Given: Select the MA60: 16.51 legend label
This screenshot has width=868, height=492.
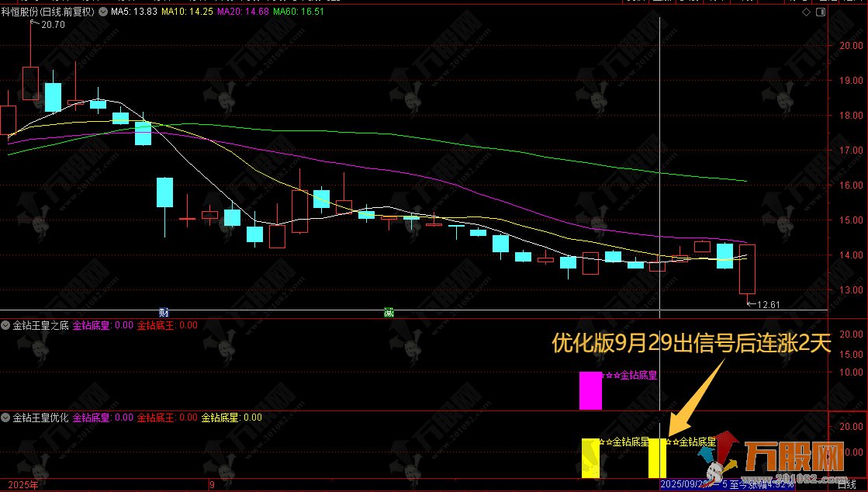Looking at the screenshot, I should [299, 12].
